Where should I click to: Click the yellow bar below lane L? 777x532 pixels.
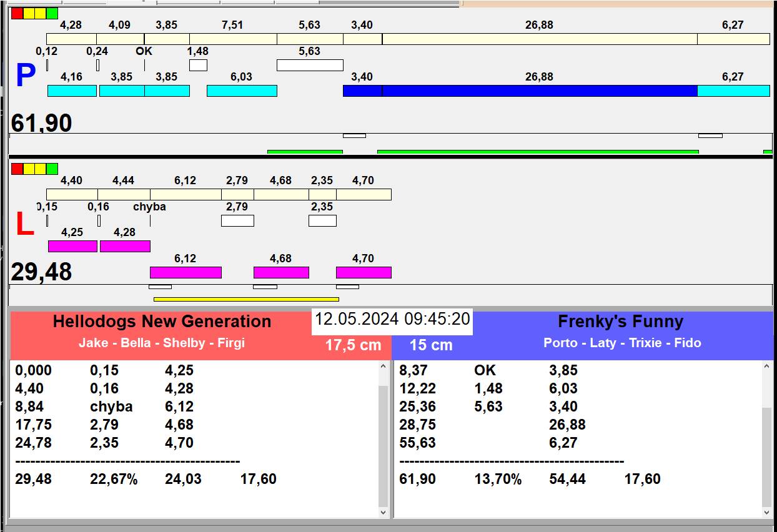point(246,299)
